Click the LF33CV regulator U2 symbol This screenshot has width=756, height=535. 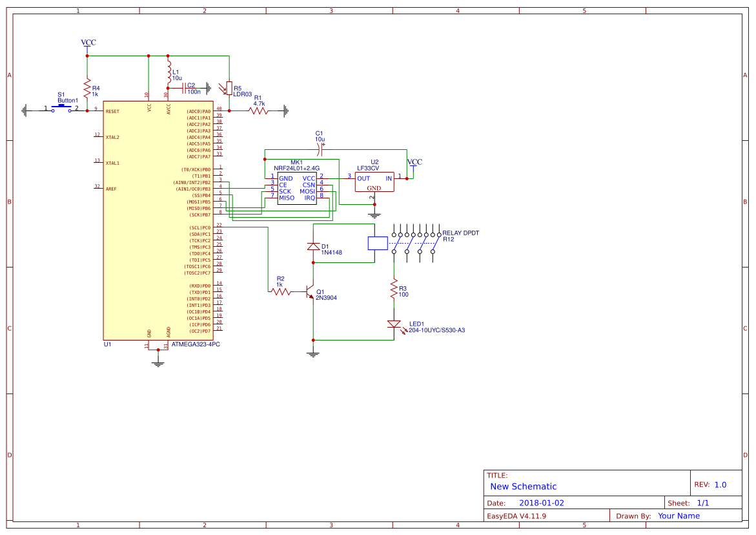(373, 182)
